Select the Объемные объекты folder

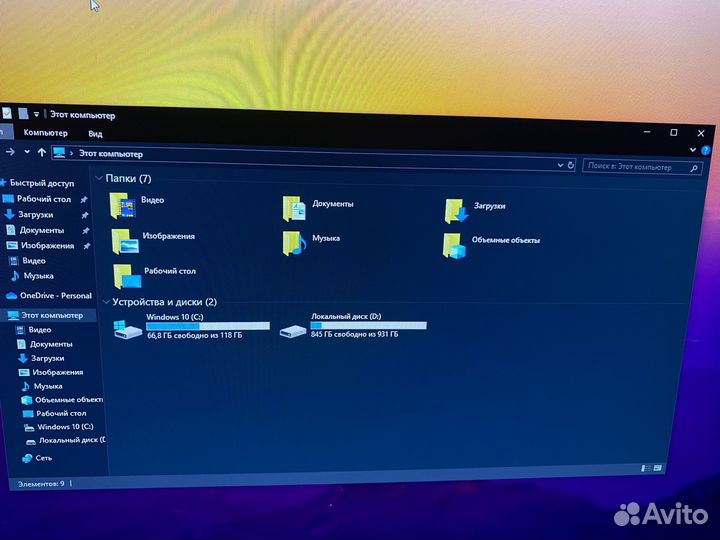[x=455, y=244]
